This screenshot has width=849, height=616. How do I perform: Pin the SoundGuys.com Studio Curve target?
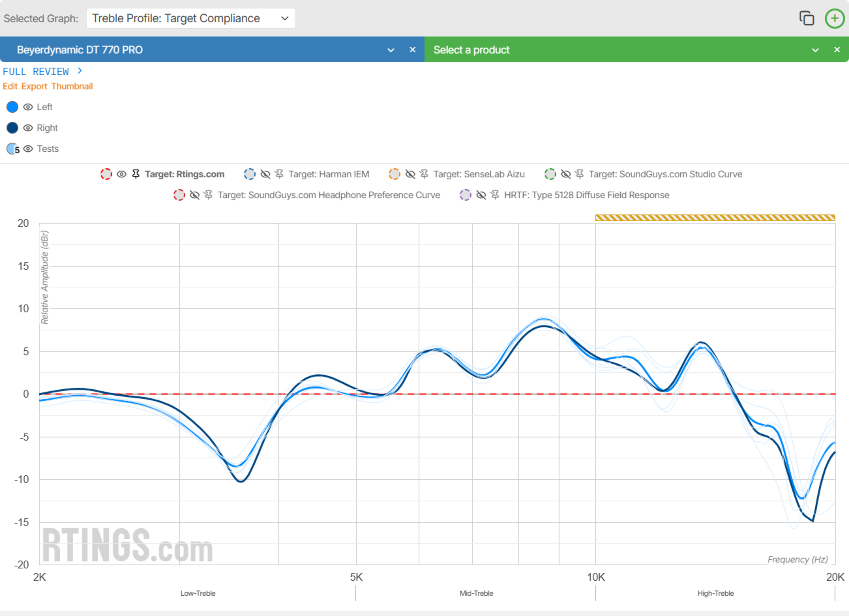579,174
